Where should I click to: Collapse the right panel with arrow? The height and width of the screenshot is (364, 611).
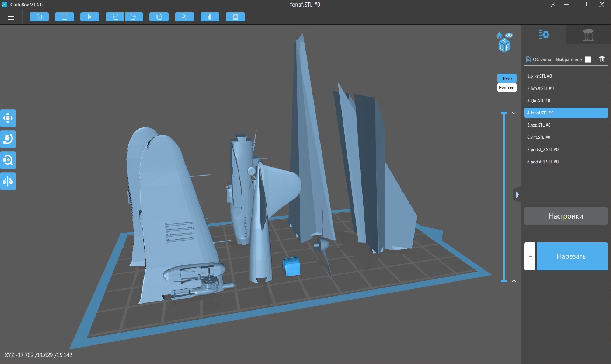[517, 194]
